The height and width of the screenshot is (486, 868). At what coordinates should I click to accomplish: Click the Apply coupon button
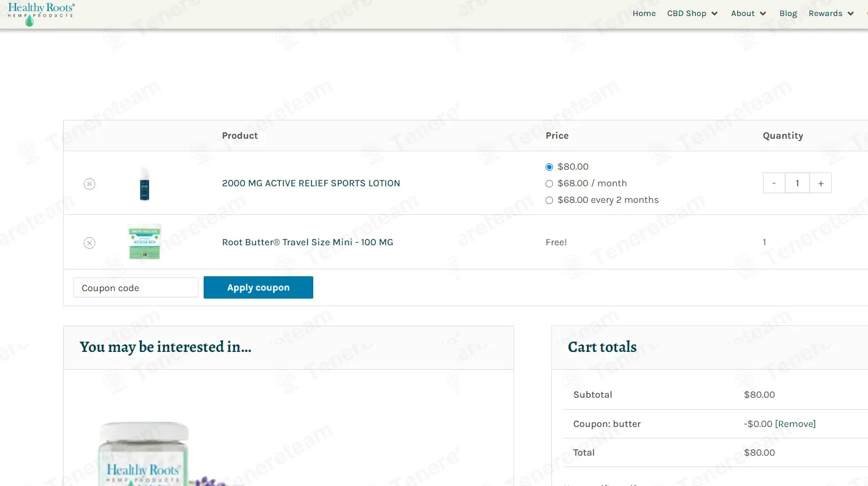tap(258, 288)
